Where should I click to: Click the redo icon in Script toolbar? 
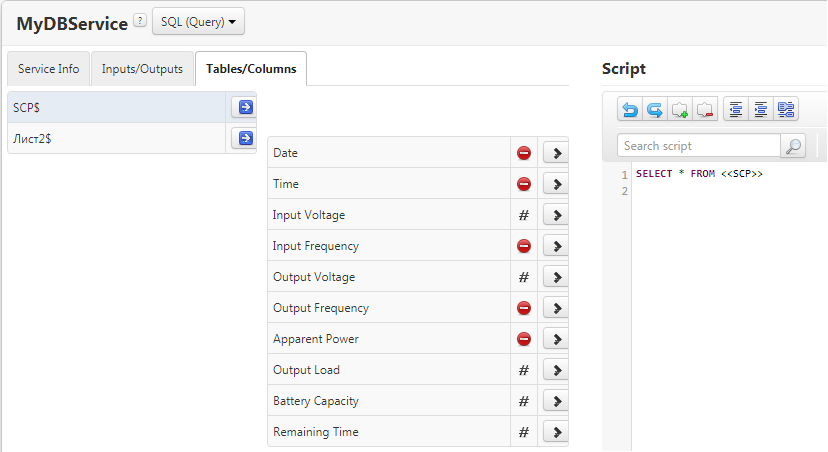pos(654,109)
